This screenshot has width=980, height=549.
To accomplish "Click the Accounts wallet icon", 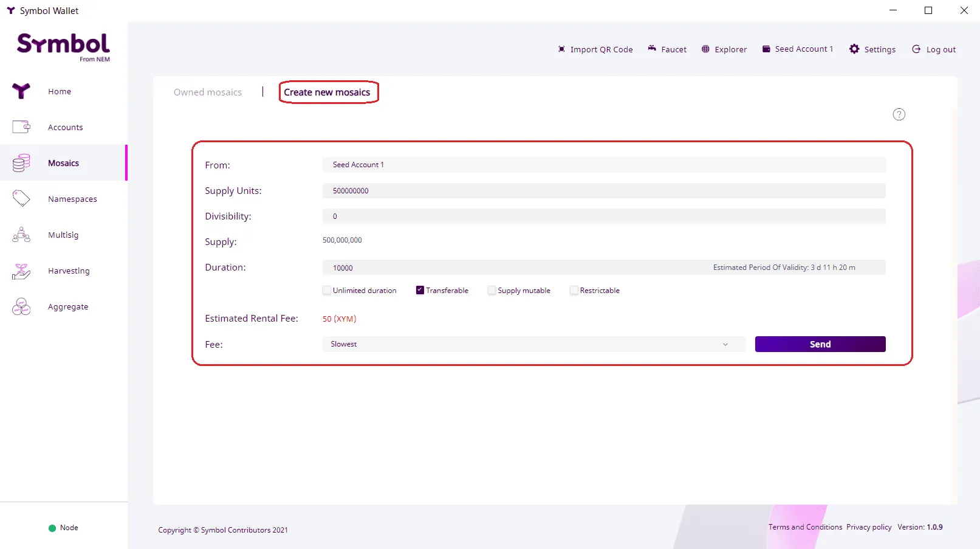I will tap(21, 127).
